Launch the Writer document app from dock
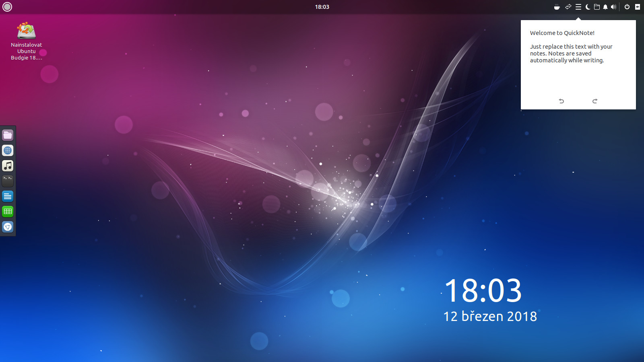The height and width of the screenshot is (362, 644). point(8,196)
